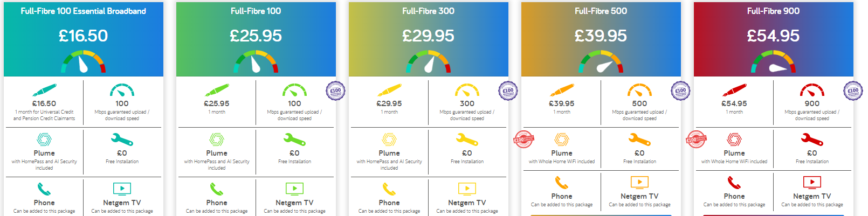The height and width of the screenshot is (216, 868).
Task: Click the teal Netgem TV screen icon
Action: tap(122, 189)
